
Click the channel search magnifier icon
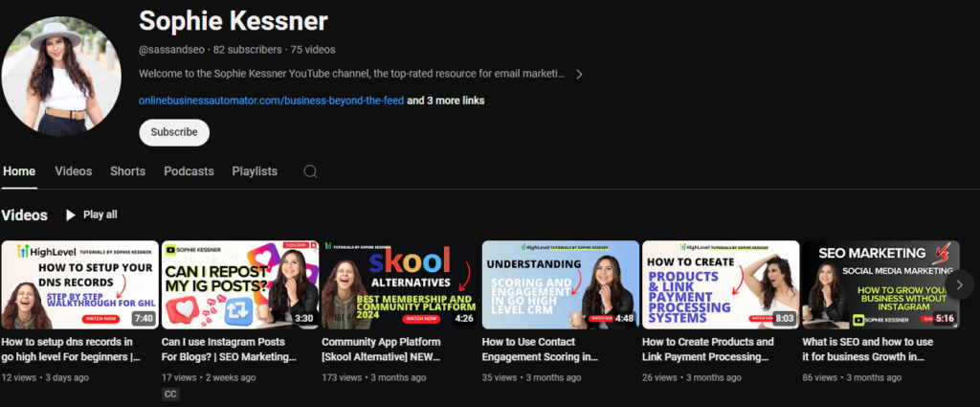[x=310, y=171]
